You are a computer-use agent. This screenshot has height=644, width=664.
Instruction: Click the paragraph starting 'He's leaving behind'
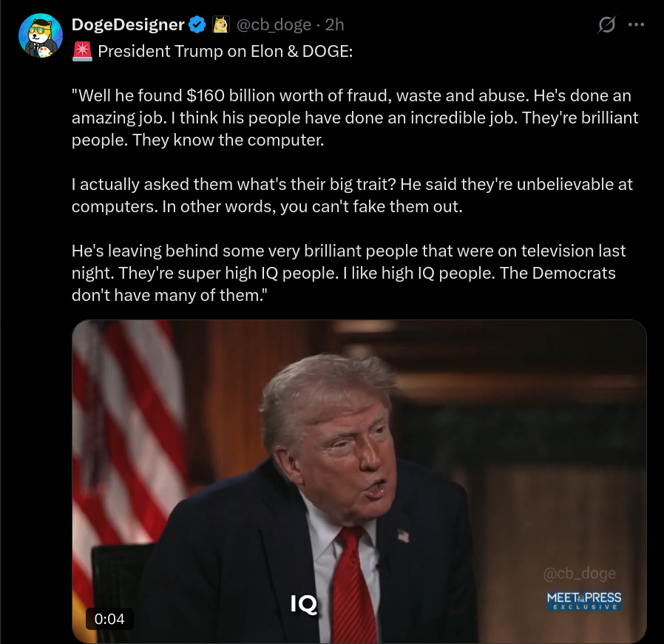tap(348, 273)
